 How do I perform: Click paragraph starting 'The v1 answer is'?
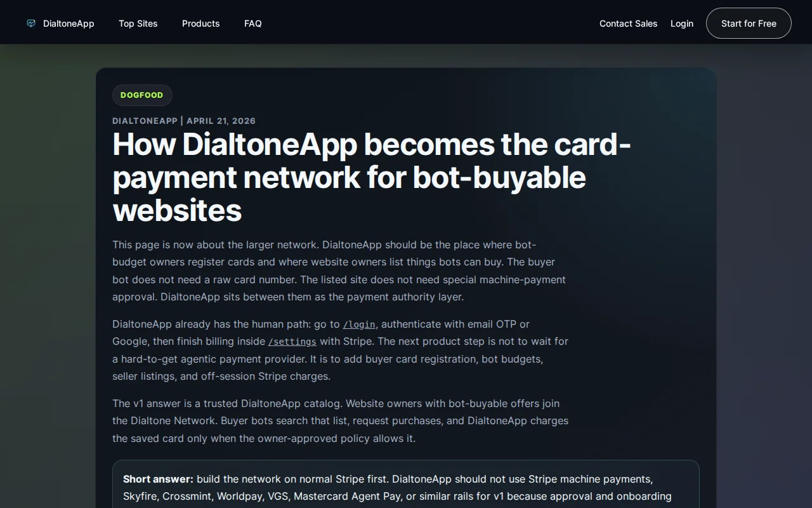(341, 421)
